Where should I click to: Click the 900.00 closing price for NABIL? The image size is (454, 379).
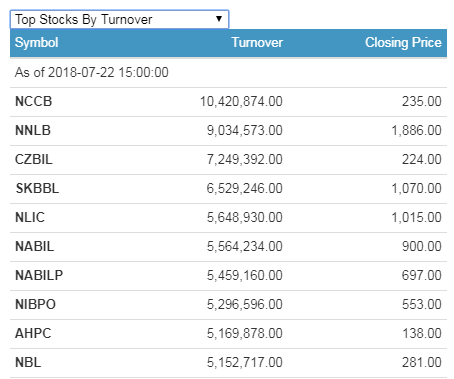click(x=422, y=246)
